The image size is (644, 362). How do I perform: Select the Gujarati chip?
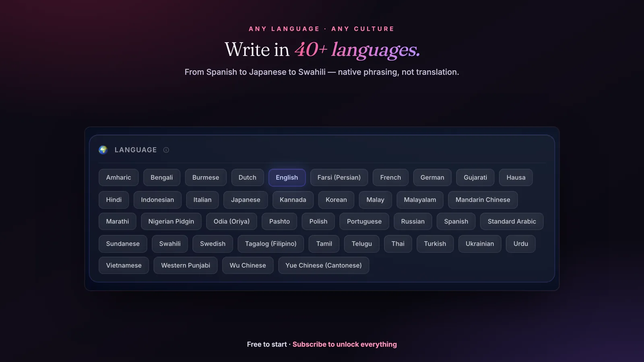[x=475, y=177]
